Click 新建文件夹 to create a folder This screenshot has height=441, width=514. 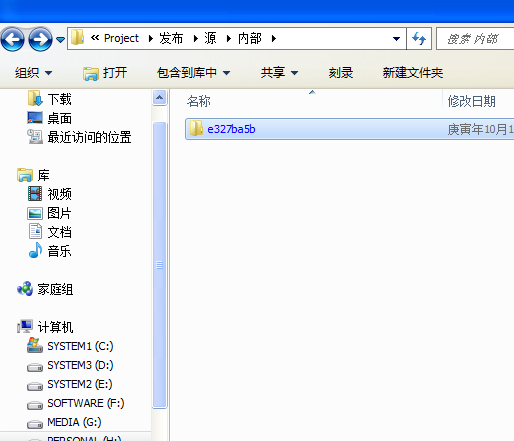pos(413,73)
